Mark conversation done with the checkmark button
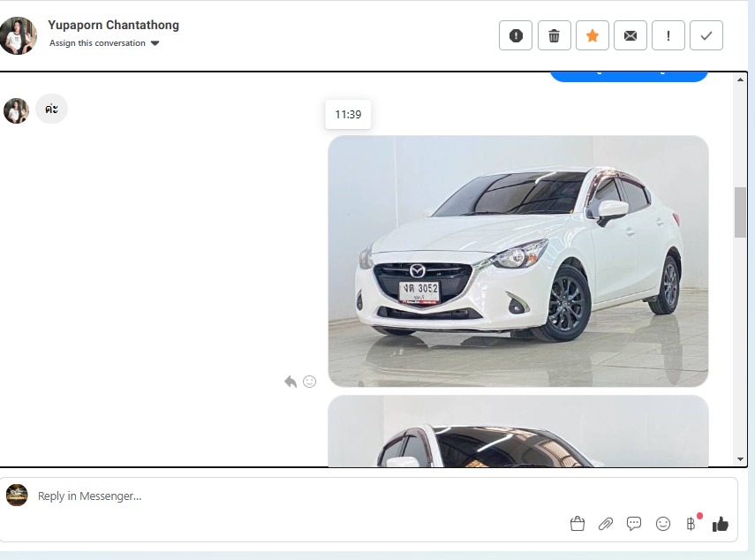755x560 pixels. click(706, 35)
